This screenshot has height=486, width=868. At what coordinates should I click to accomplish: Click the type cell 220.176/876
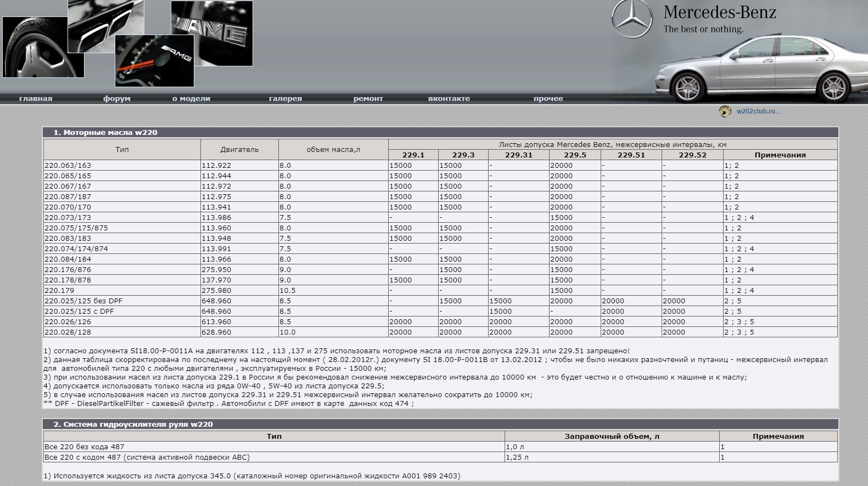pyautogui.click(x=122, y=270)
